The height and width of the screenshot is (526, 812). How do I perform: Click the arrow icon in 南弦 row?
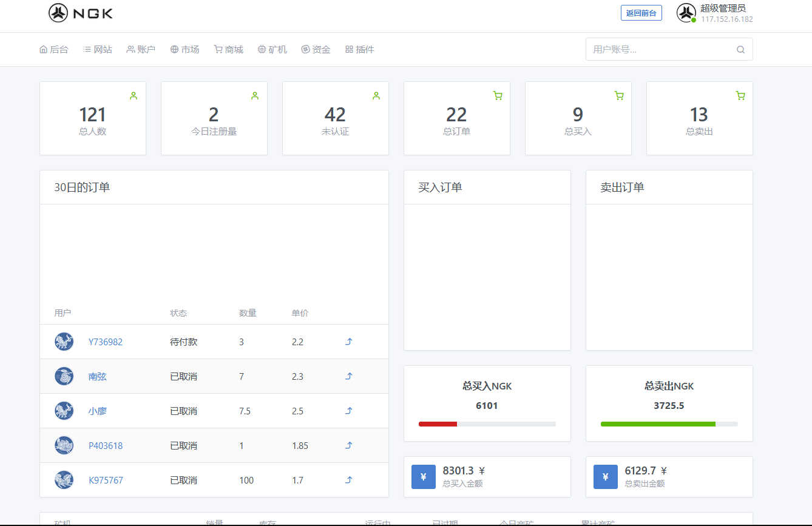tap(349, 376)
